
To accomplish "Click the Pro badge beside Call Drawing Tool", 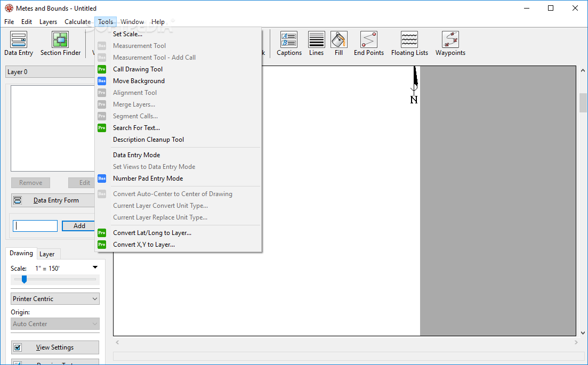I will click(102, 69).
